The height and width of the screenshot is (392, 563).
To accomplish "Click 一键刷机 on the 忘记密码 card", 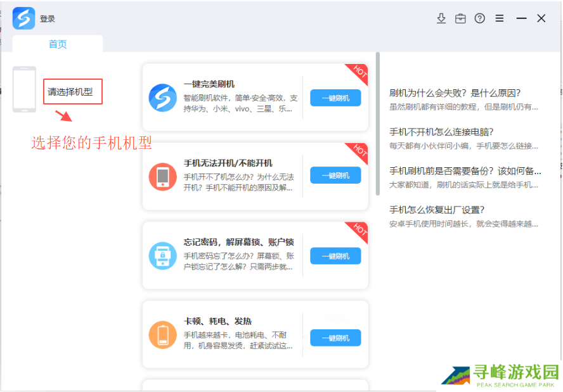I will (335, 256).
